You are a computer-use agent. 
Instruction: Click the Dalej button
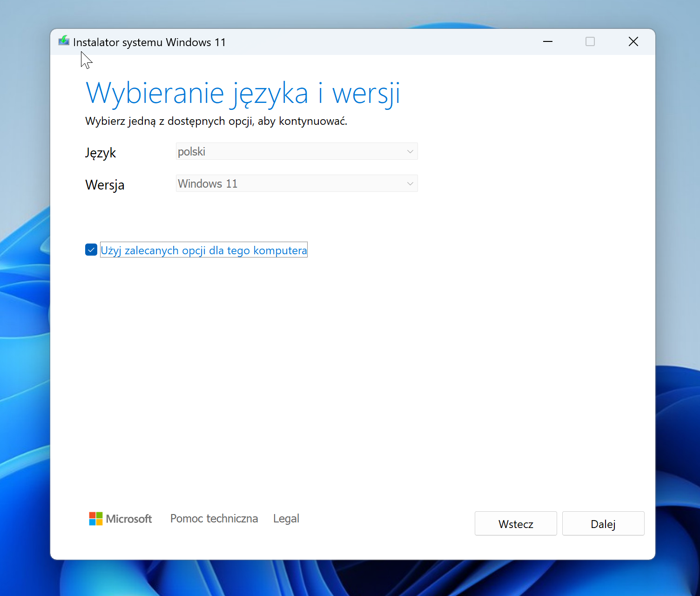tap(603, 524)
